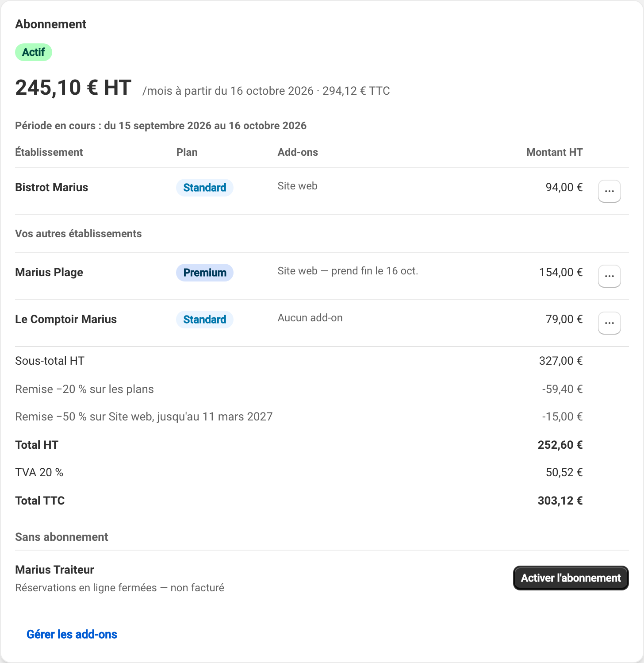Click the Le Comptoir Marius establishment name

(x=66, y=319)
